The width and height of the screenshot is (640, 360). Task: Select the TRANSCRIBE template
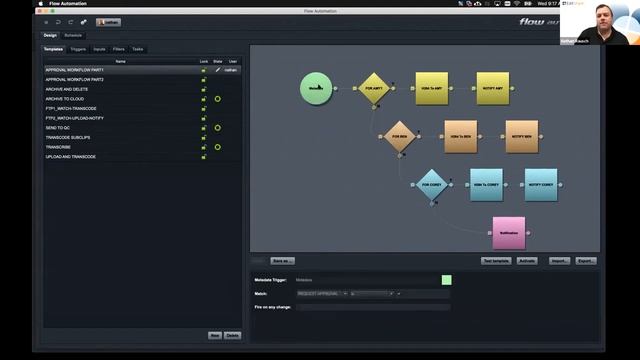click(x=142, y=147)
